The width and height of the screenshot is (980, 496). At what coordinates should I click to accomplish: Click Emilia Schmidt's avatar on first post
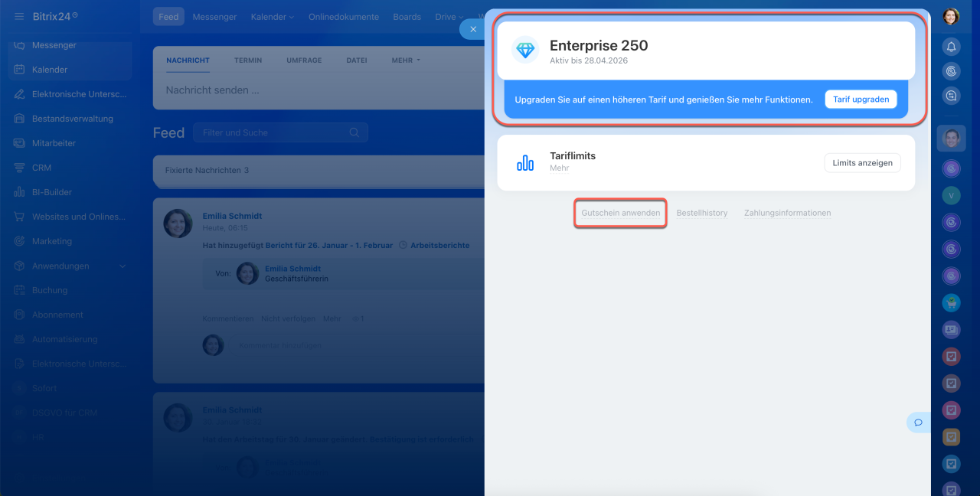click(178, 224)
